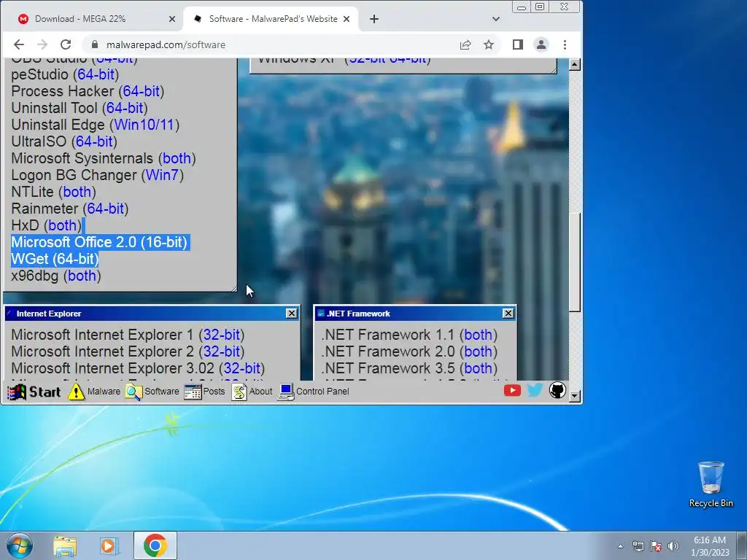Click the vertical scrollbar thumb

tap(575, 262)
